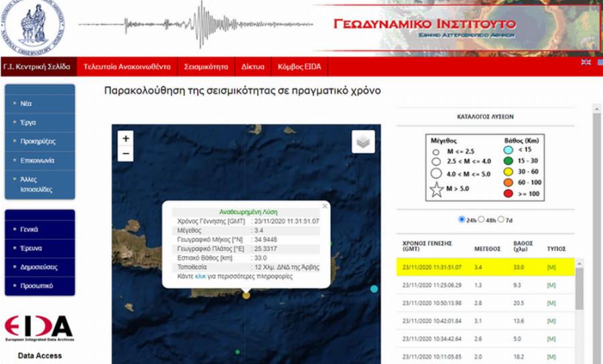Select the 48h time range
The image size is (603, 364).
click(x=480, y=219)
